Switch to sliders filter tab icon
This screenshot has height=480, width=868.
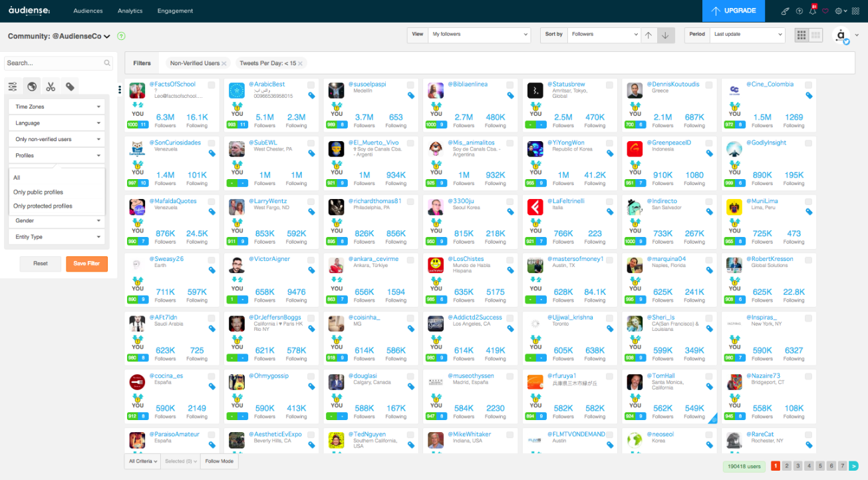coord(13,87)
